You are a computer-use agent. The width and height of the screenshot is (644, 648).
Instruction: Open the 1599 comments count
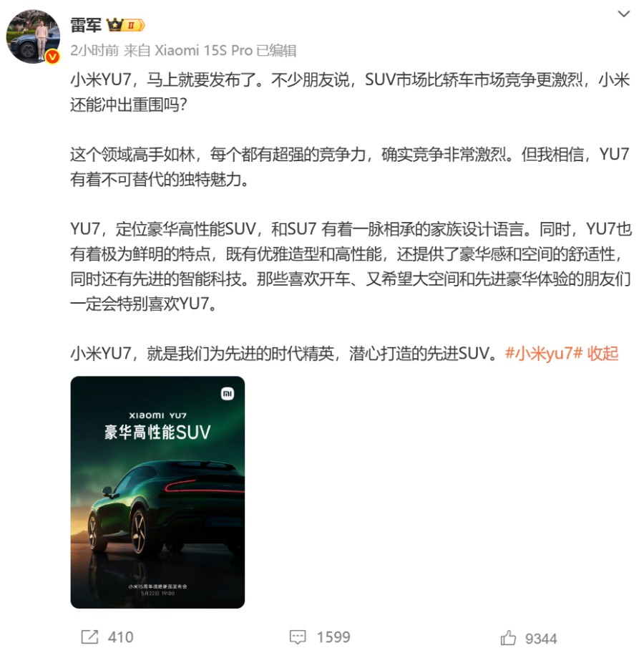click(333, 637)
